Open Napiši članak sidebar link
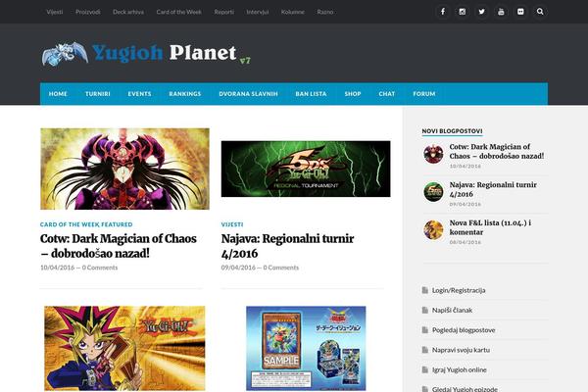Viewport: 588px width, 392px height. (452, 310)
